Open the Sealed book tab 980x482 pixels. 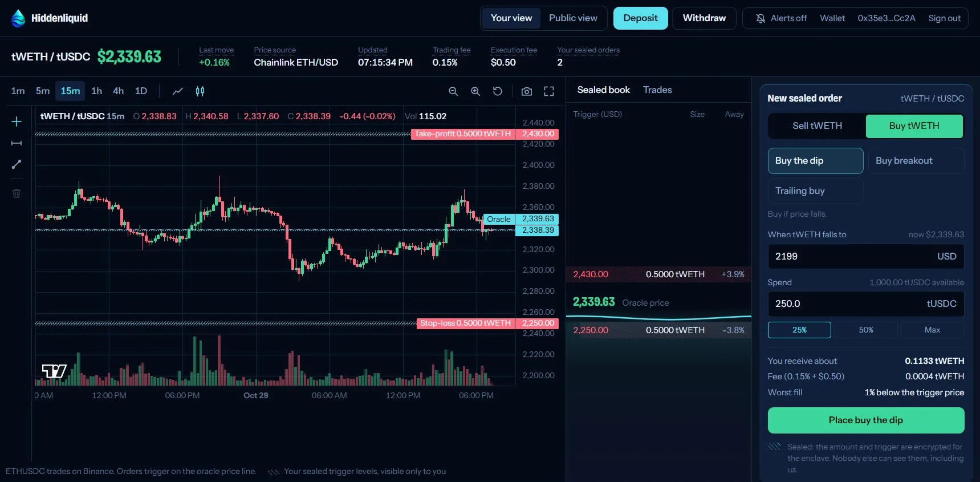pyautogui.click(x=603, y=90)
